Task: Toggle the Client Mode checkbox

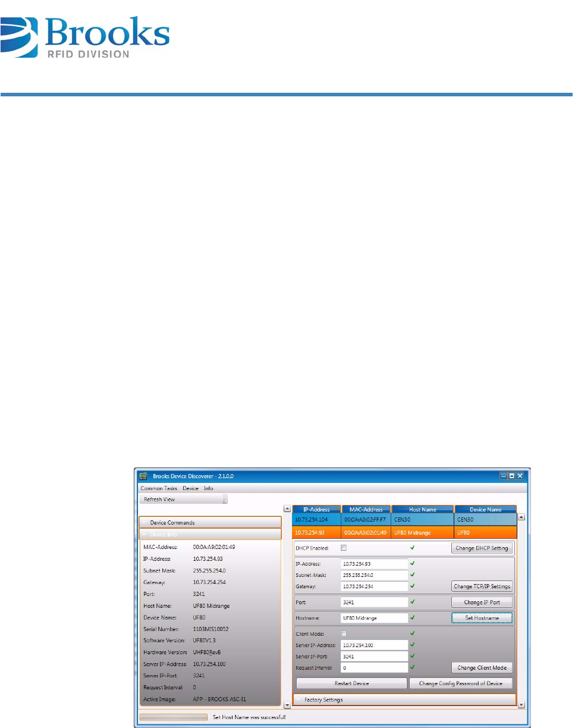Action: click(x=344, y=634)
